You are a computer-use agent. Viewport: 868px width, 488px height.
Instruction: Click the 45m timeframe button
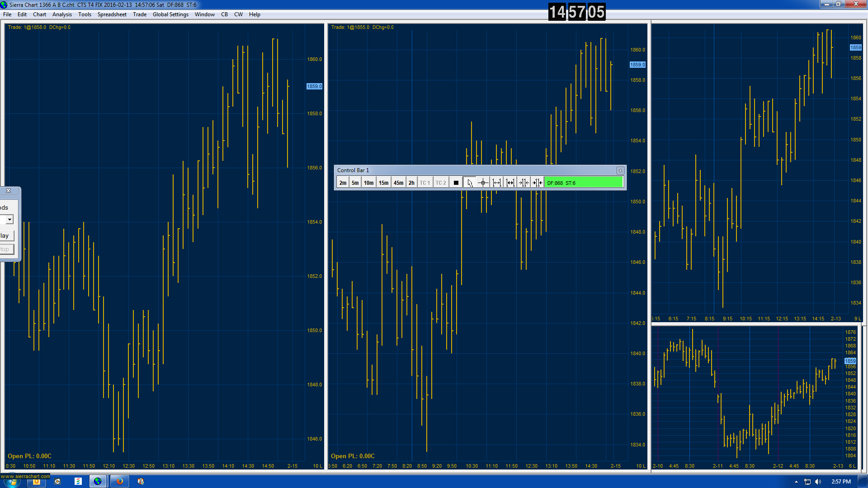398,183
